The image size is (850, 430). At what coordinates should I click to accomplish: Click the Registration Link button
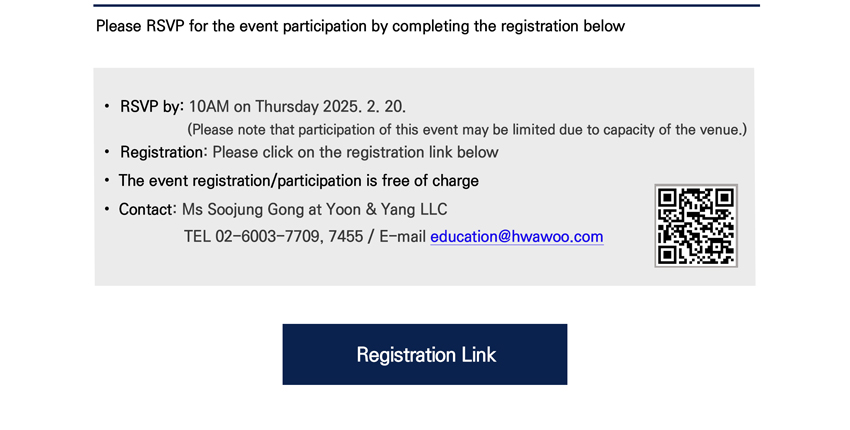(424, 354)
